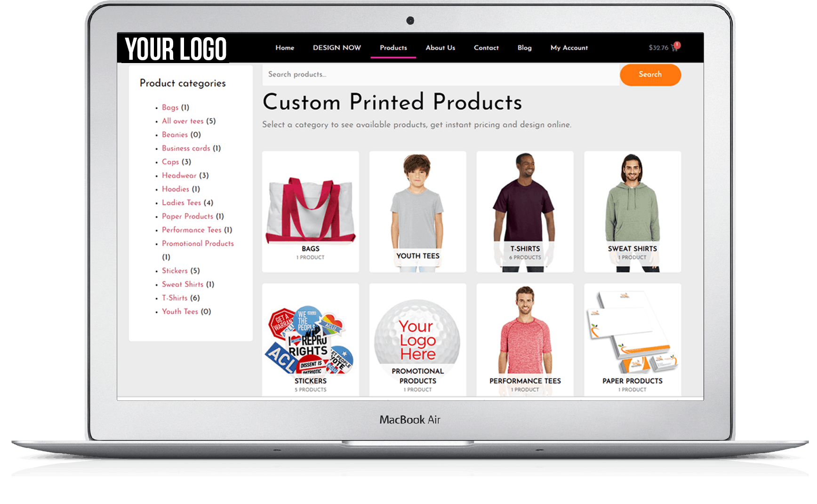Click the orange Search button

[650, 75]
